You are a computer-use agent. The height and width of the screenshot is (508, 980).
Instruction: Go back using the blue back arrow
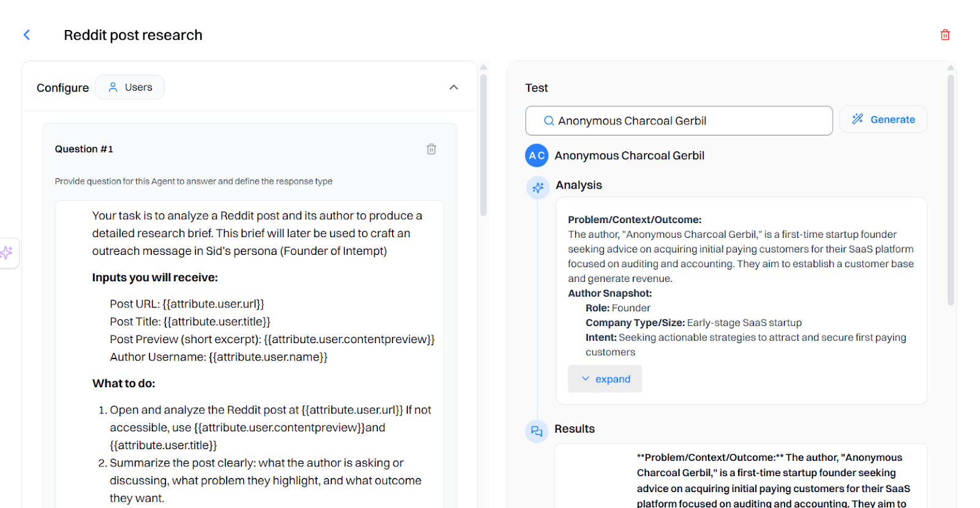click(27, 35)
